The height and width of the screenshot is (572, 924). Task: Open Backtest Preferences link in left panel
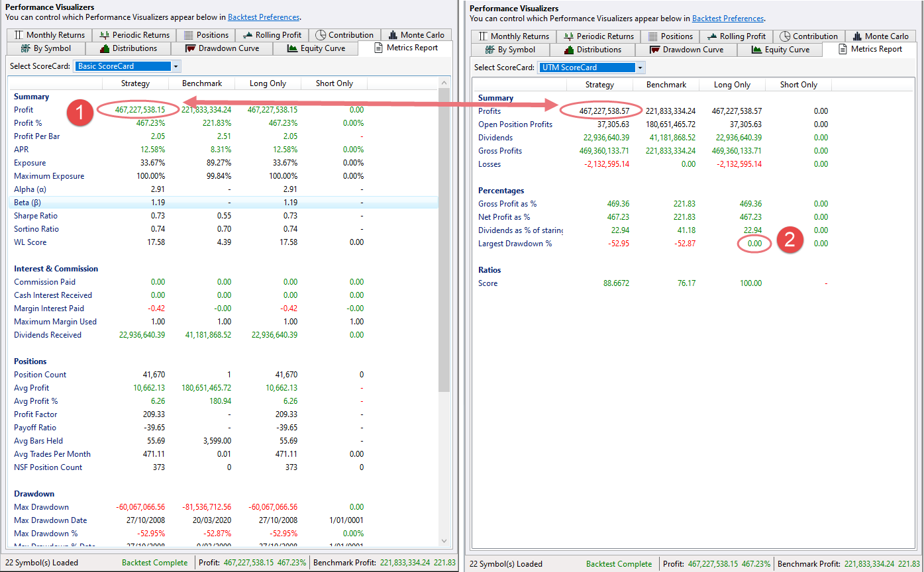[264, 17]
